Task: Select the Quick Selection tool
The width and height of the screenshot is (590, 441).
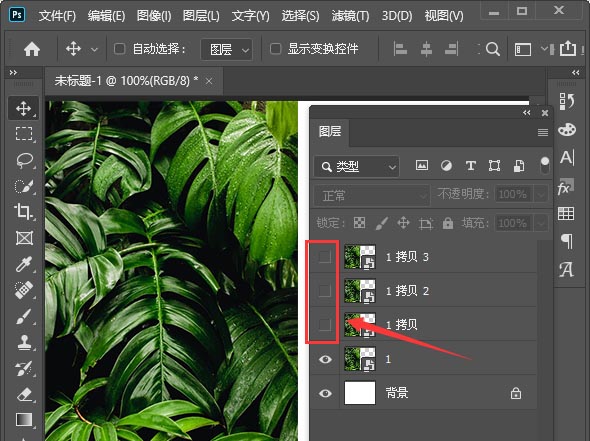Action: (x=24, y=186)
